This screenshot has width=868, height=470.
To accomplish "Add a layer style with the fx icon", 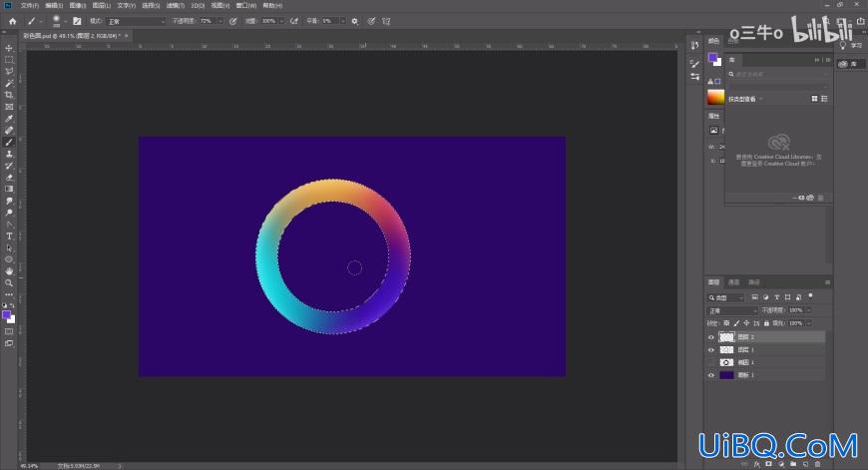I will tap(756, 464).
